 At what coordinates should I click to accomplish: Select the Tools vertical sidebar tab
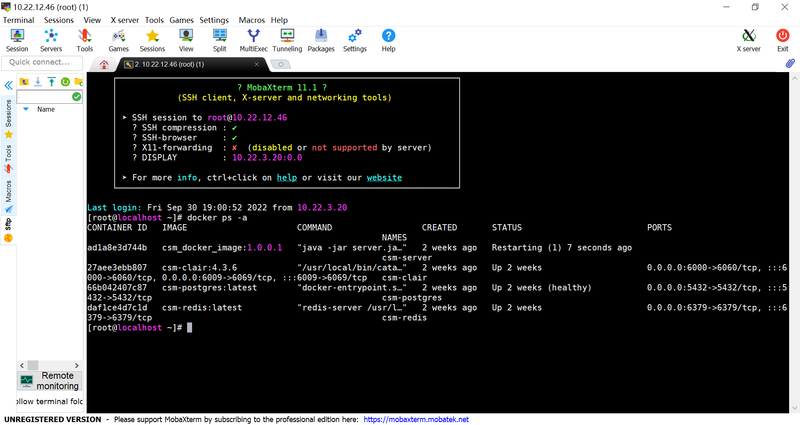(x=9, y=159)
